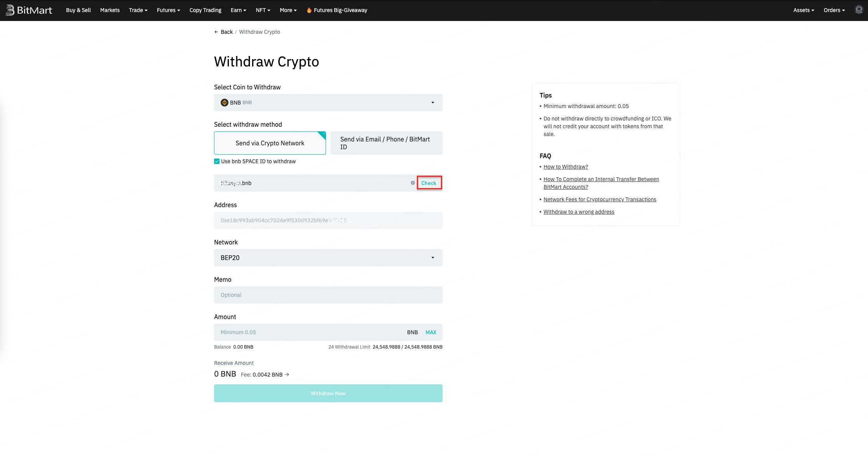Viewport: 868px width, 457px height.
Task: Open Copy Trading
Action: coord(206,10)
